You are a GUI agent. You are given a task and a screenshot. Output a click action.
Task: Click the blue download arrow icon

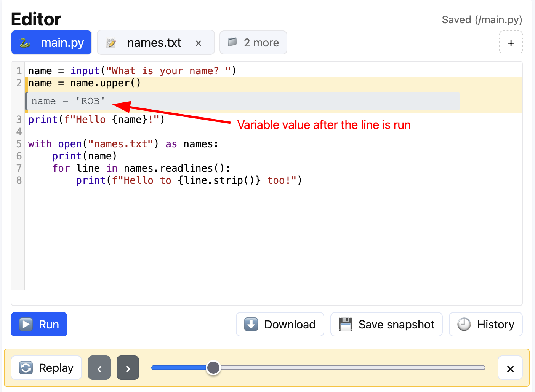251,324
